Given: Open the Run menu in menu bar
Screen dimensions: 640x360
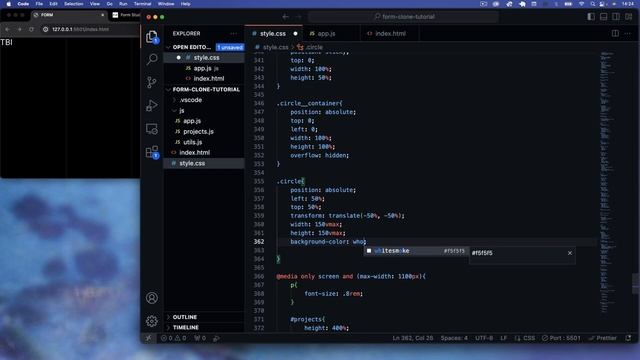Looking at the screenshot, I should (x=123, y=4).
